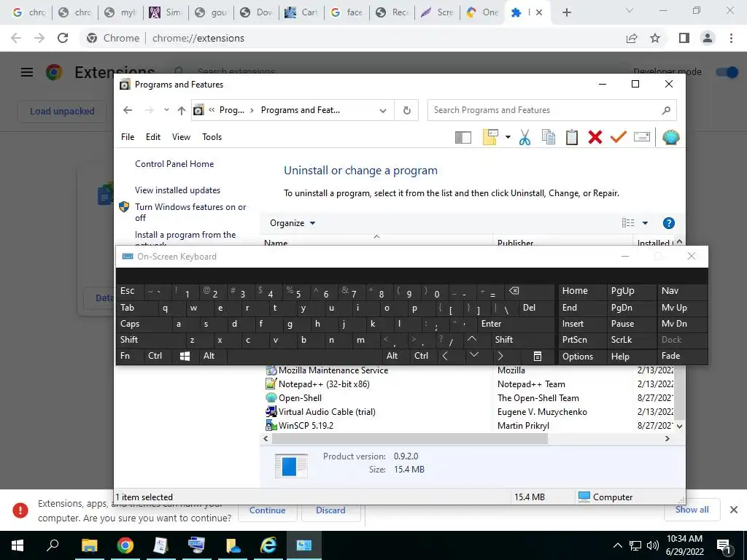Viewport: 747px width, 560px height.
Task: Click Discard on download warning
Action: [x=330, y=510]
